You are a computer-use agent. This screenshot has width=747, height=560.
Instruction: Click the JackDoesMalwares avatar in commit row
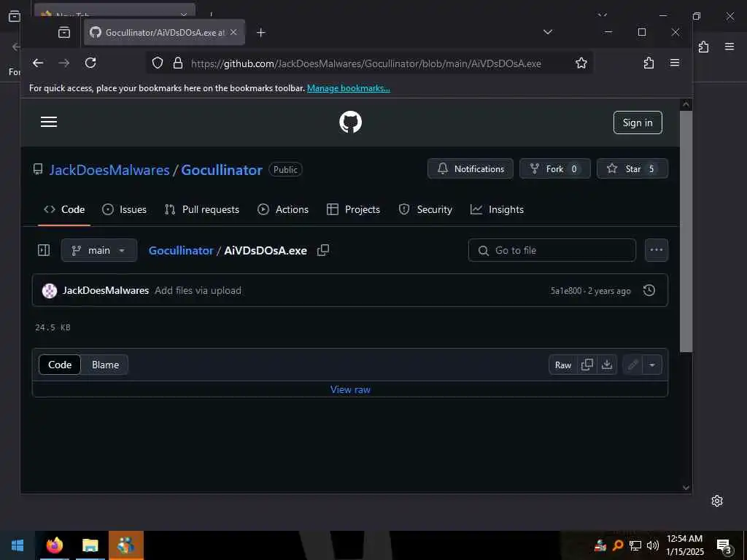pyautogui.click(x=50, y=290)
